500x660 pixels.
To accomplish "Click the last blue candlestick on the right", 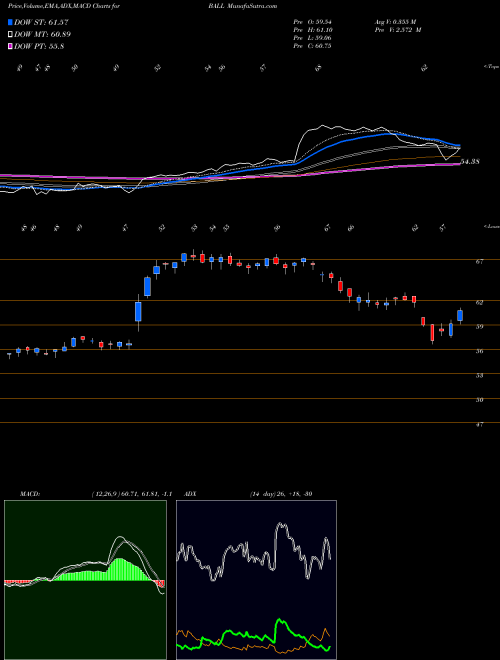I will pos(460,316).
